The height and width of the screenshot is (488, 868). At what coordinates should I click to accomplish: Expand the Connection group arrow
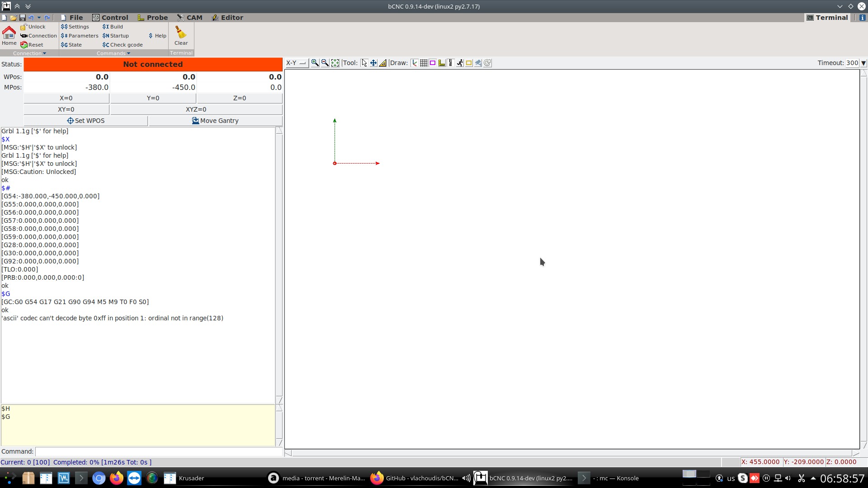pyautogui.click(x=44, y=53)
